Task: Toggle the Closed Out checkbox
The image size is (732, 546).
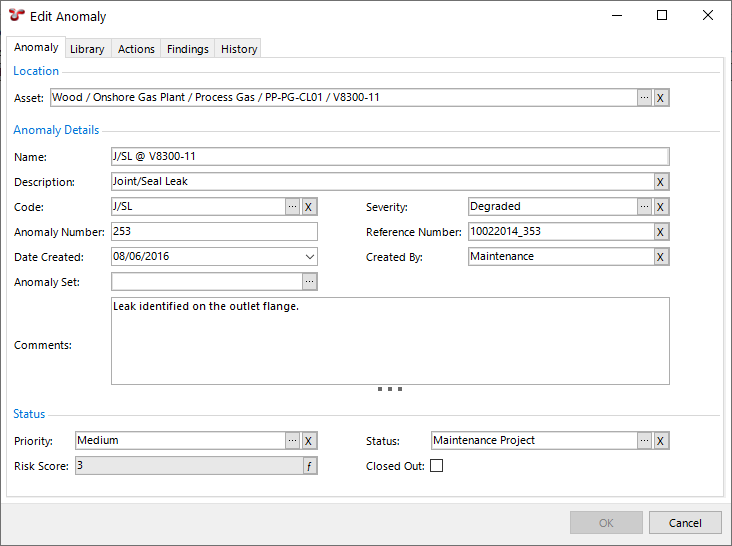Action: [x=436, y=466]
